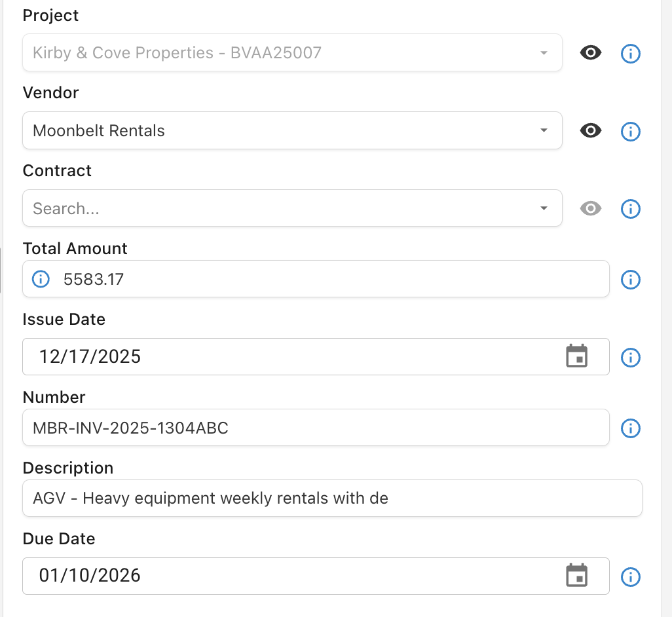This screenshot has height=617, width=672.
Task: Select the invoice Number field
Action: coord(262,428)
